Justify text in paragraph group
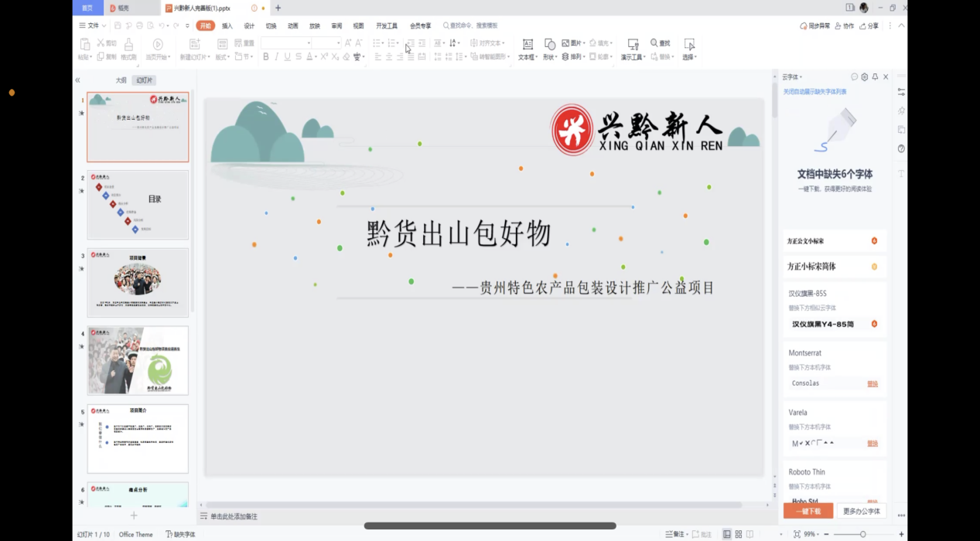The width and height of the screenshot is (980, 541). 411,56
